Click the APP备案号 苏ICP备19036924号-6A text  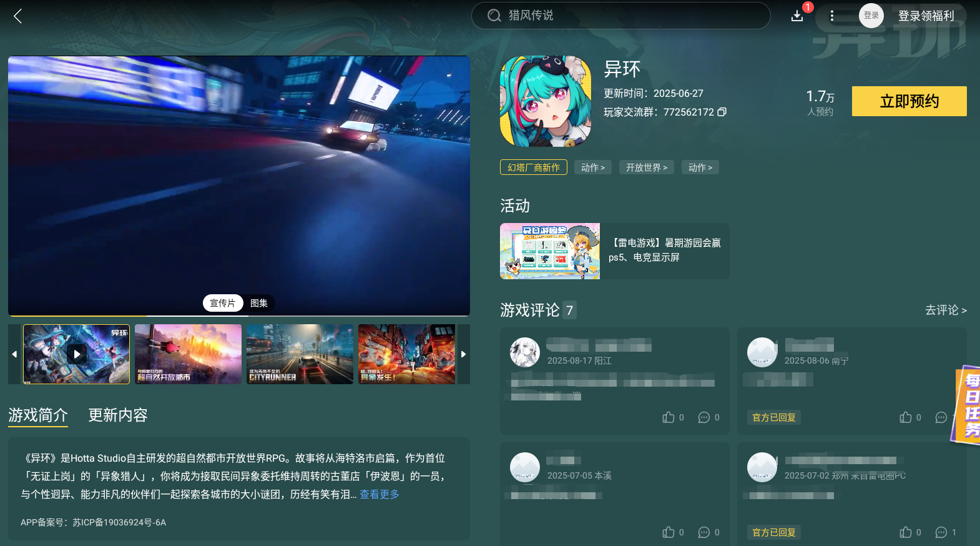(x=94, y=522)
